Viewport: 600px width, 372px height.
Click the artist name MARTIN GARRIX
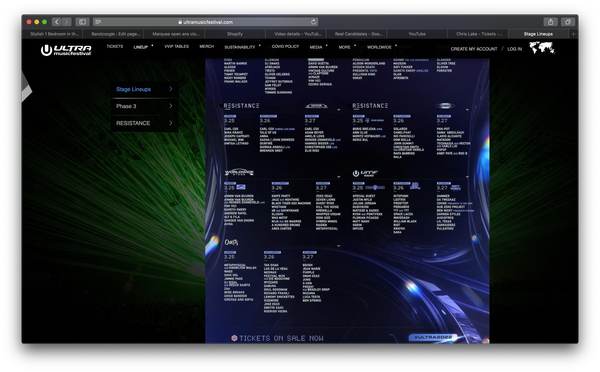235,64
